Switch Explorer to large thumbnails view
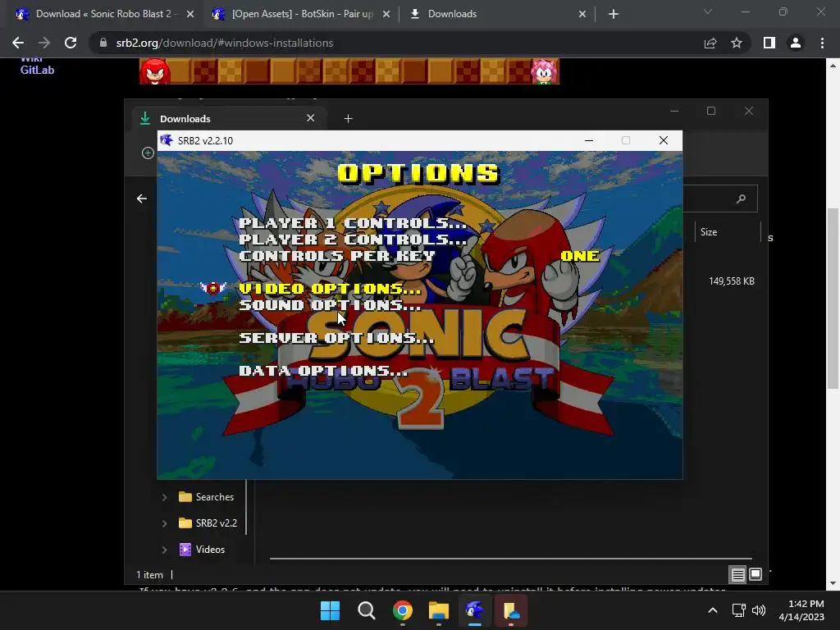 [756, 575]
